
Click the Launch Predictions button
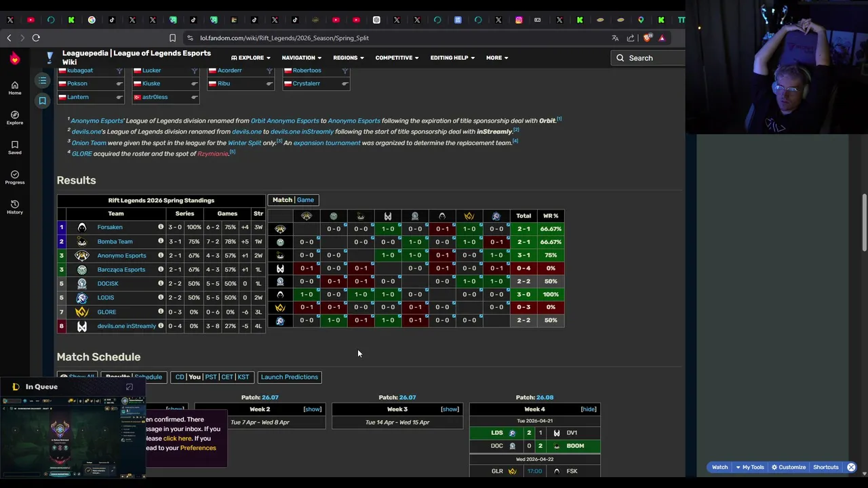pos(290,377)
